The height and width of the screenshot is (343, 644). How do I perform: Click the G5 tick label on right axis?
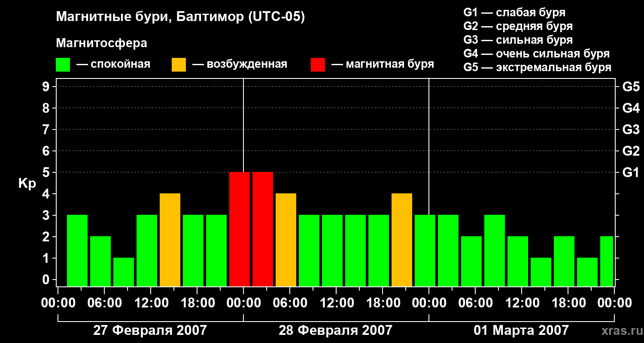[631, 87]
